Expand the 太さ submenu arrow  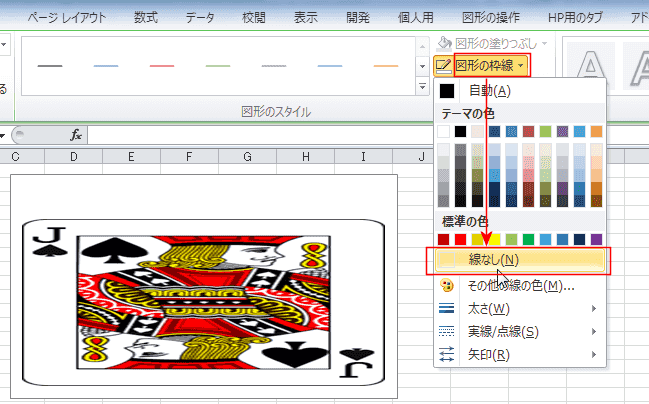[x=594, y=309]
